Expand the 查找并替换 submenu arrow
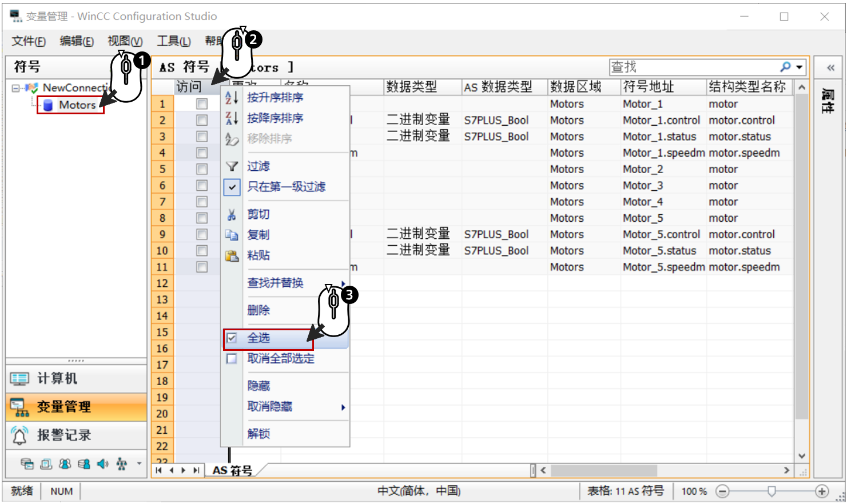Image resolution: width=847 pixels, height=504 pixels. click(x=343, y=283)
